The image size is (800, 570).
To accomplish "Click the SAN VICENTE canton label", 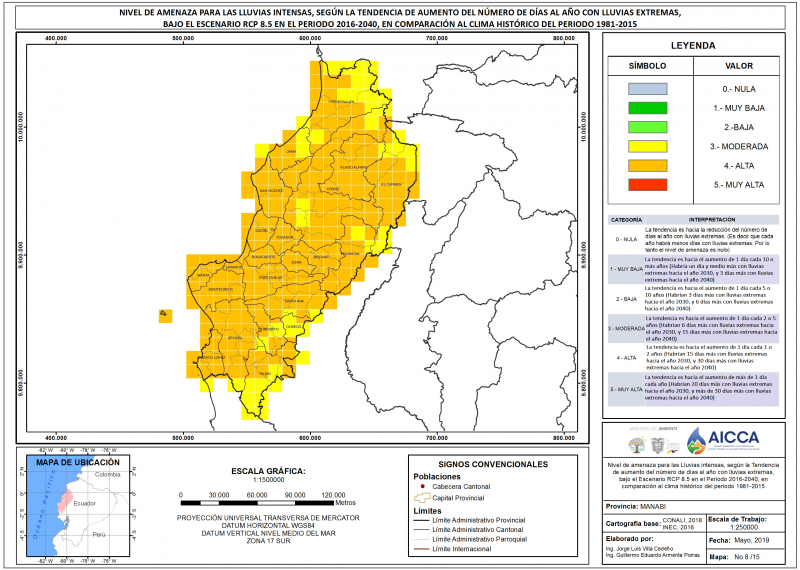I will click(271, 191).
